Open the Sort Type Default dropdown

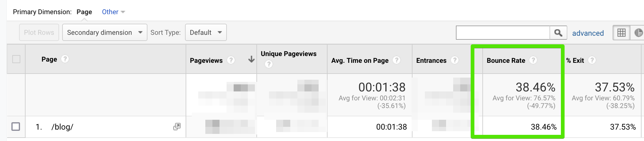coord(206,33)
